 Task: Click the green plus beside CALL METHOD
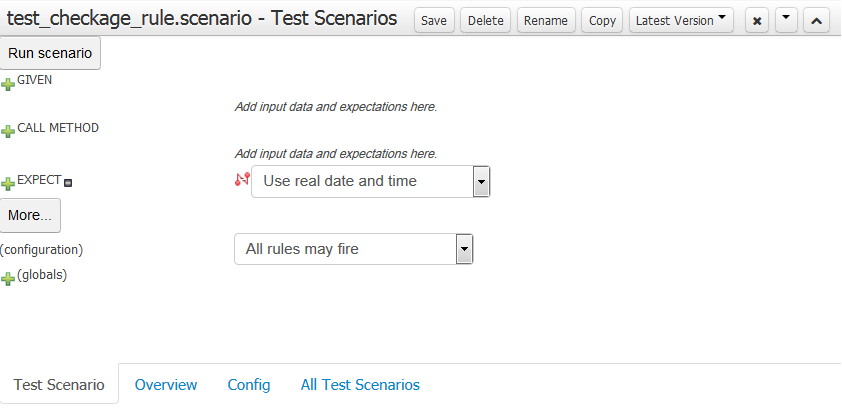8,132
